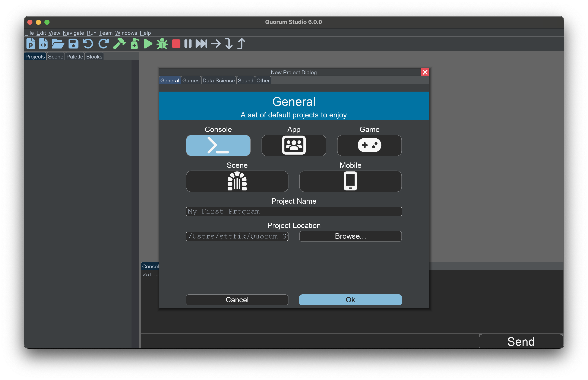Switch to the Data Science tab

(219, 81)
